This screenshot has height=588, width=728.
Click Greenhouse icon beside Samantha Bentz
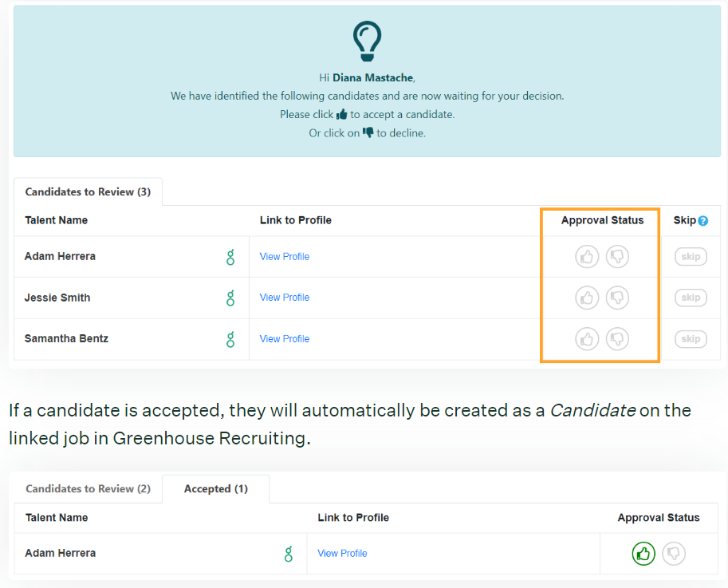[230, 339]
